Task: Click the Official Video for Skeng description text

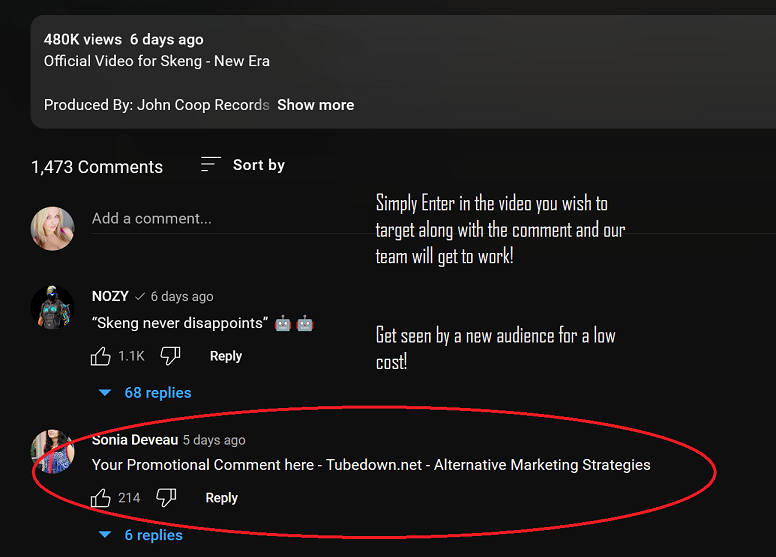Action: (x=156, y=61)
